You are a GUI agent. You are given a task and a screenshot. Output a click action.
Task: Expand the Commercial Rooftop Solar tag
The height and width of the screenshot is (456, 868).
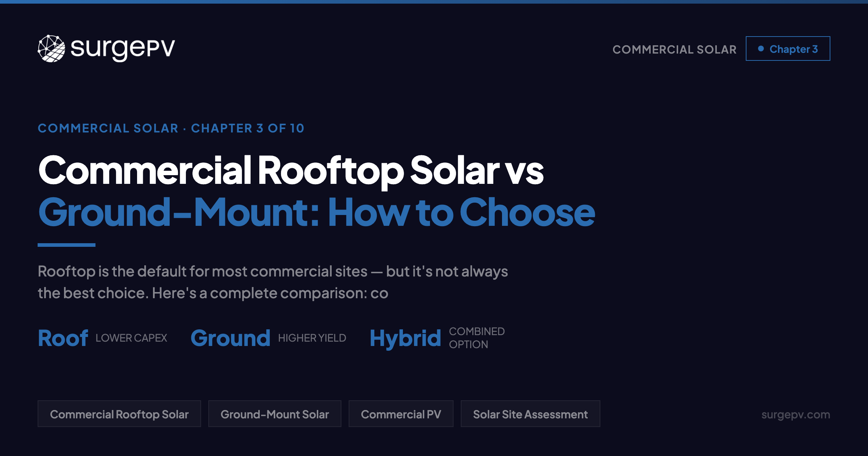(119, 414)
